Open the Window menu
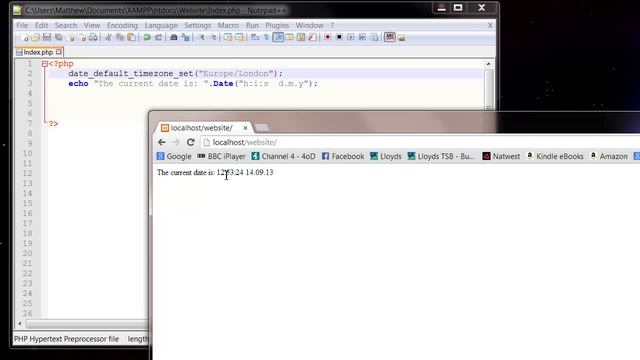 (x=309, y=25)
